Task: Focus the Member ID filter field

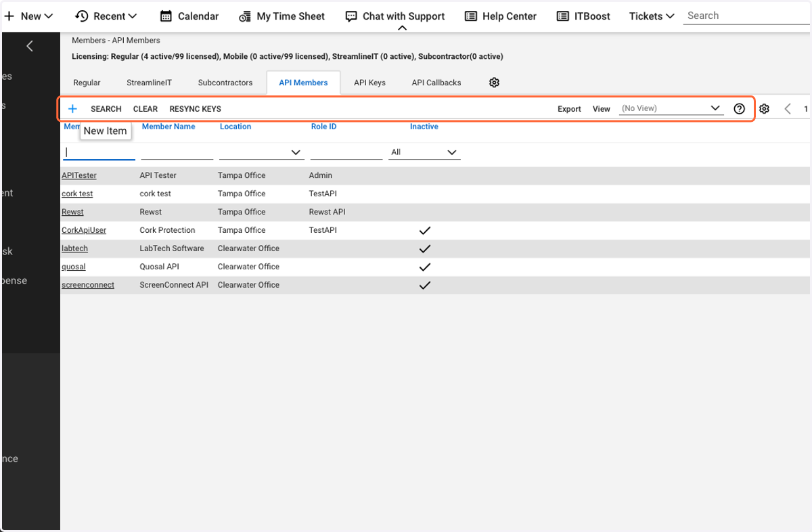Action: [99, 152]
